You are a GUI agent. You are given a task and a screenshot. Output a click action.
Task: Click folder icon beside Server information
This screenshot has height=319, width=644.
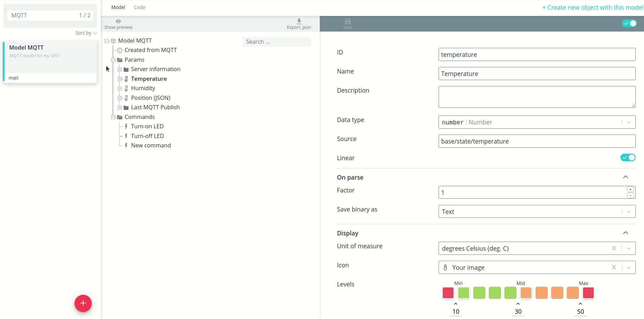coord(126,69)
